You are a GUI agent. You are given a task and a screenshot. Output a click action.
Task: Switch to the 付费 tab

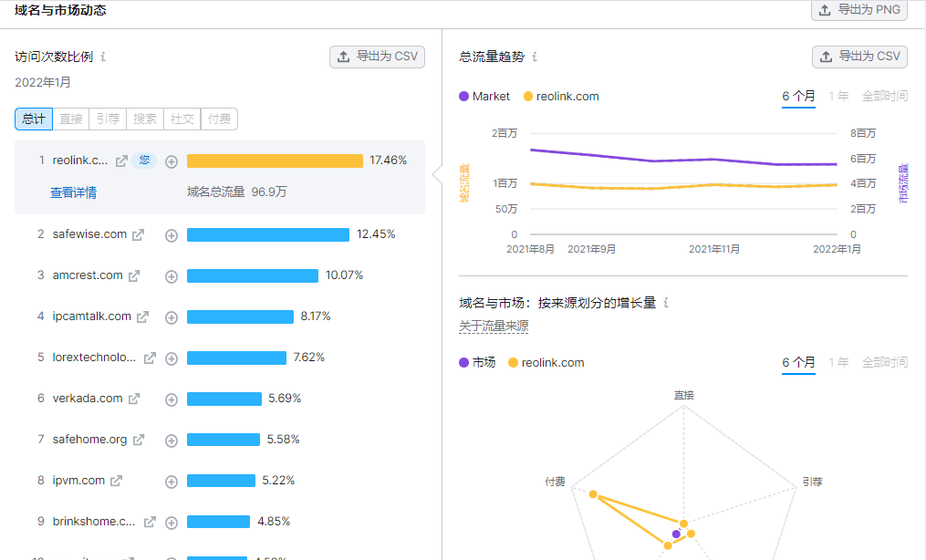219,119
